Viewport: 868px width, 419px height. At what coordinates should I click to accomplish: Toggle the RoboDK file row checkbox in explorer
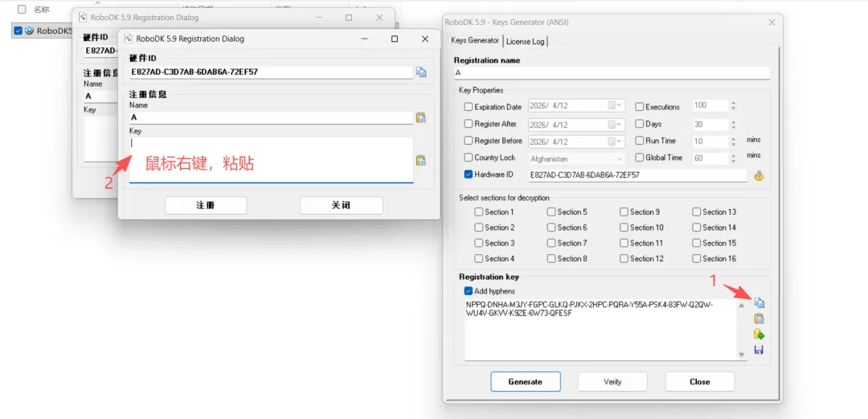18,31
